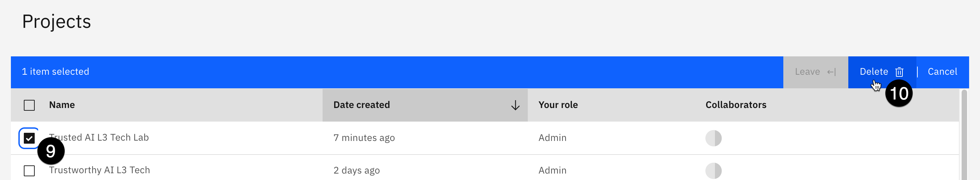The image size is (980, 180).
Task: Click collaborator avatar for Trustworthy AI L3 Tech
Action: click(713, 170)
